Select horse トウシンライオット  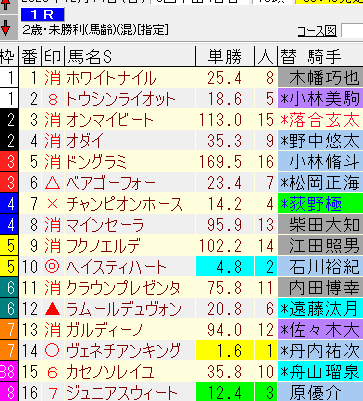[120, 99]
